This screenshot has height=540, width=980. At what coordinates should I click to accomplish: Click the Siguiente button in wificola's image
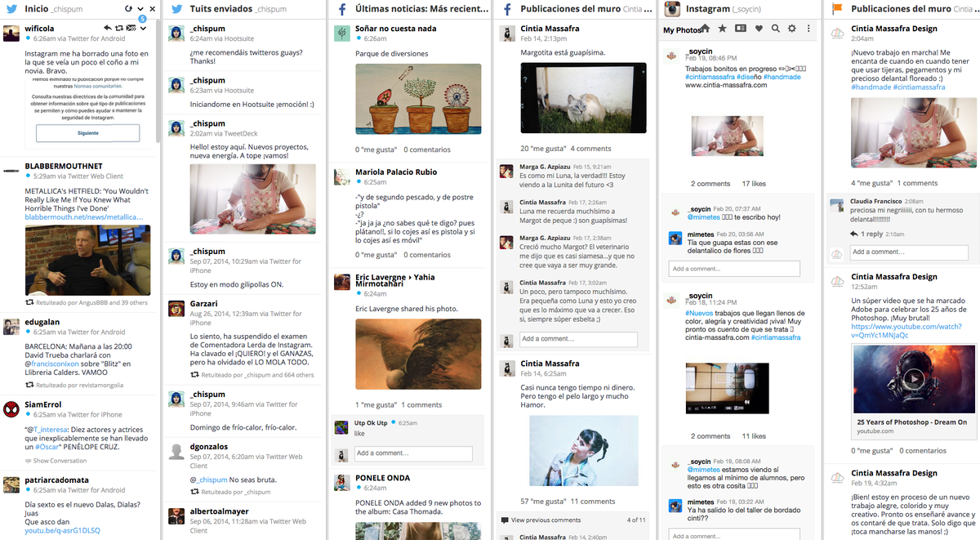(x=88, y=132)
